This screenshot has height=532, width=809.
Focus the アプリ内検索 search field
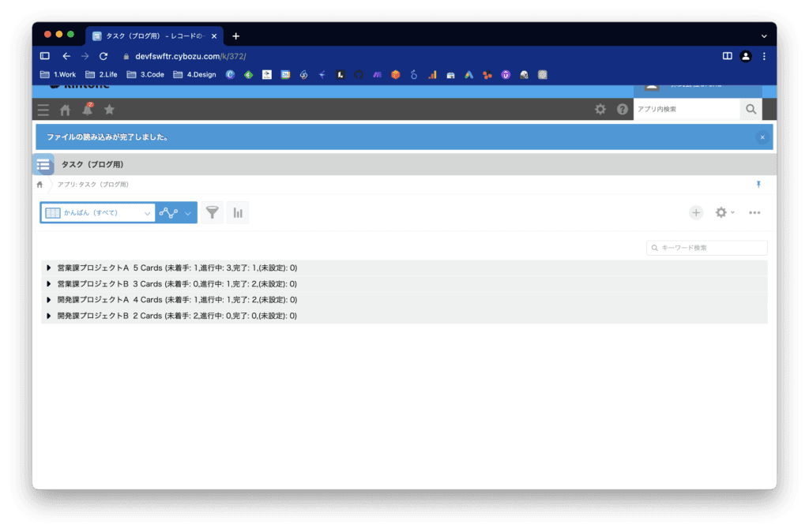click(x=687, y=109)
